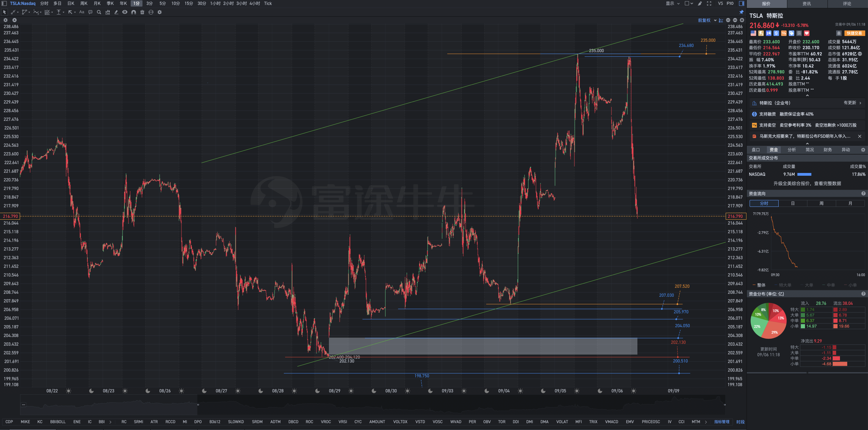Select the Aa text annotation tool
The height and width of the screenshot is (430, 868).
click(x=82, y=12)
